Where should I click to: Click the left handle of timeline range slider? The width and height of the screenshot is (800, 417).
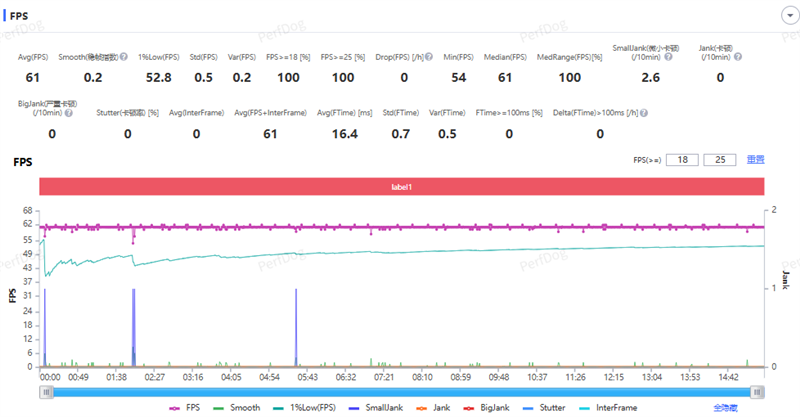tap(45, 393)
